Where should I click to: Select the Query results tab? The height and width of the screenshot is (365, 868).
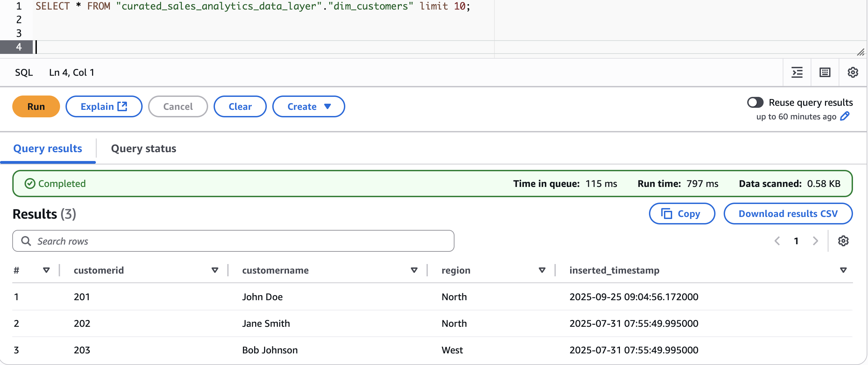coord(48,148)
